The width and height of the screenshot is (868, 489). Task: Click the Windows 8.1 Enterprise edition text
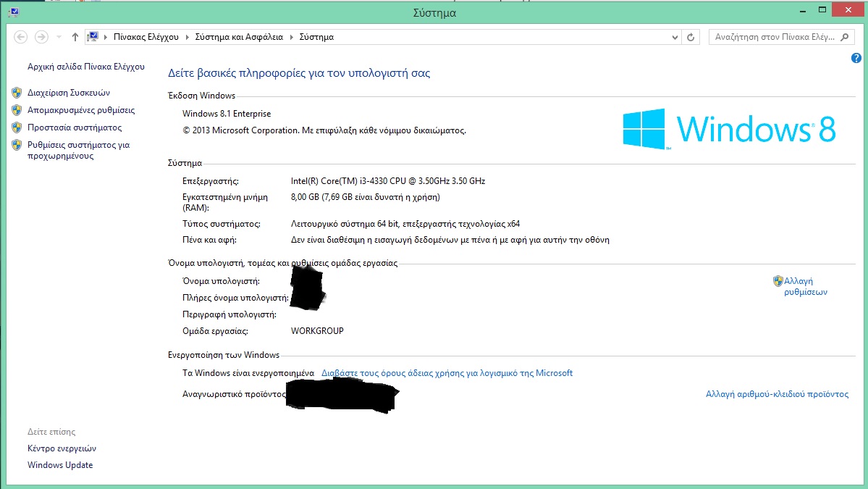227,114
